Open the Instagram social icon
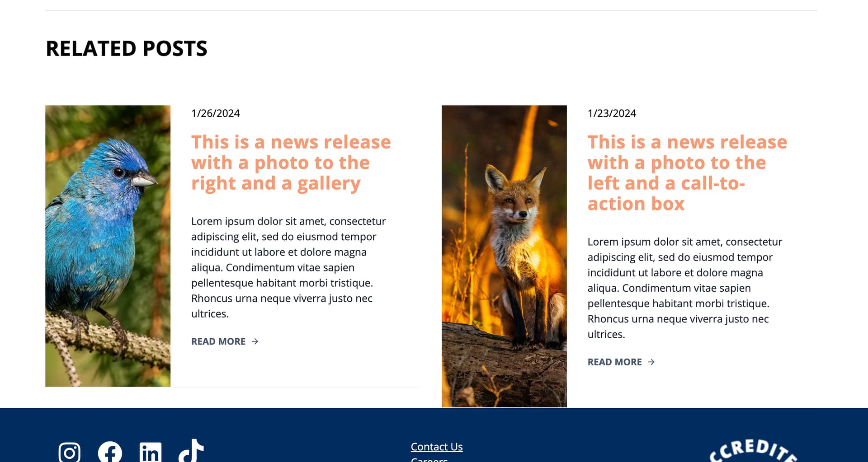Image resolution: width=868 pixels, height=462 pixels. pos(70,452)
